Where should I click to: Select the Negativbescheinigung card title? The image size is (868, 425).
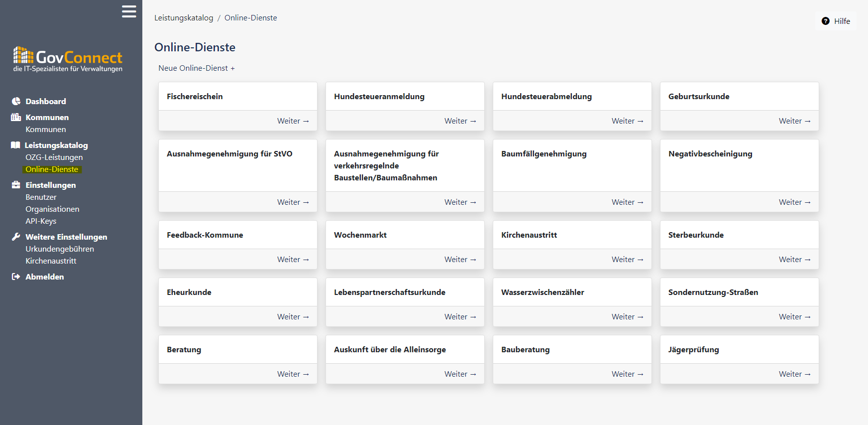coord(710,153)
